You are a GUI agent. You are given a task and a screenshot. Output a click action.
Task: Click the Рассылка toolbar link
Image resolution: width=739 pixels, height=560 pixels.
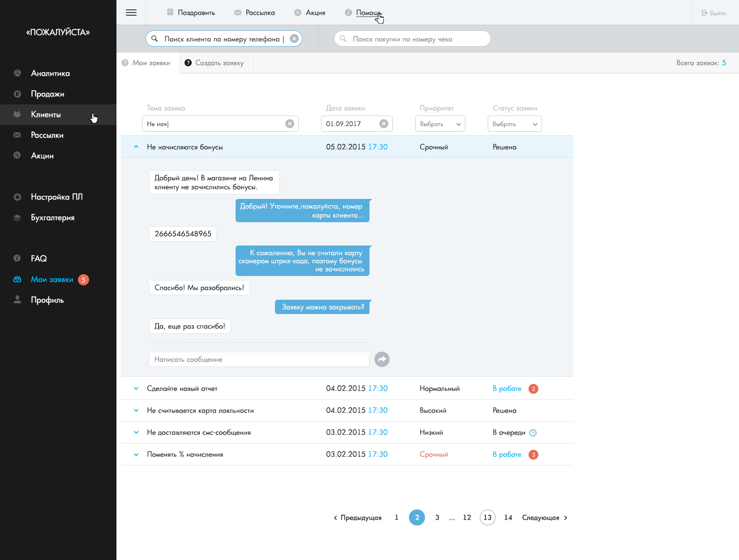point(260,13)
